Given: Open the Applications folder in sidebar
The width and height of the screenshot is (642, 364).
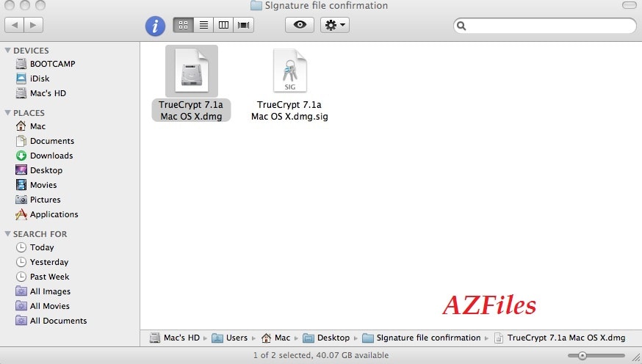Looking at the screenshot, I should [54, 214].
